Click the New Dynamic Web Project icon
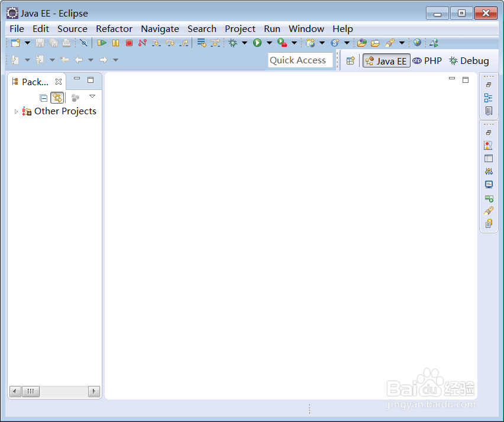The width and height of the screenshot is (504, 422). point(310,43)
